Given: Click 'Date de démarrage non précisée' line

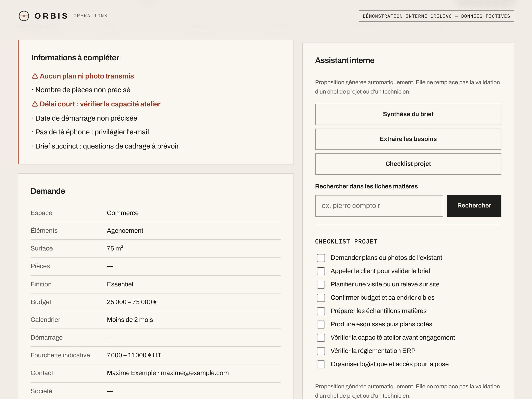Looking at the screenshot, I should (x=86, y=118).
